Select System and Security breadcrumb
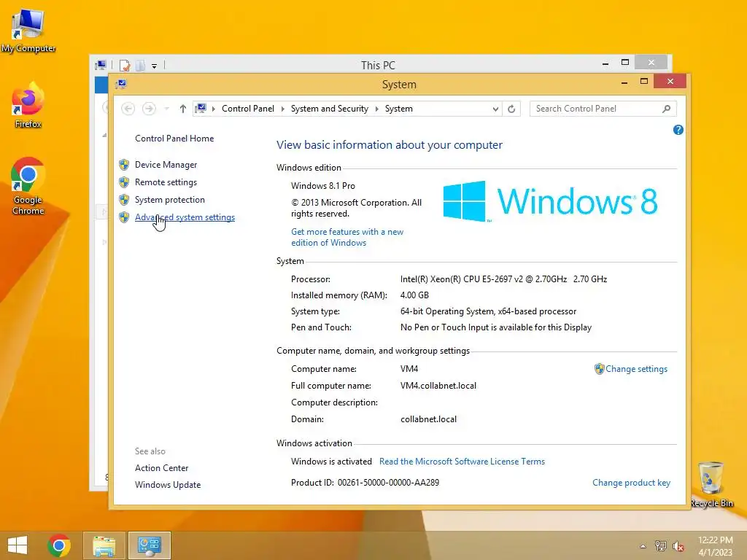The width and height of the screenshot is (747, 560). tap(330, 109)
